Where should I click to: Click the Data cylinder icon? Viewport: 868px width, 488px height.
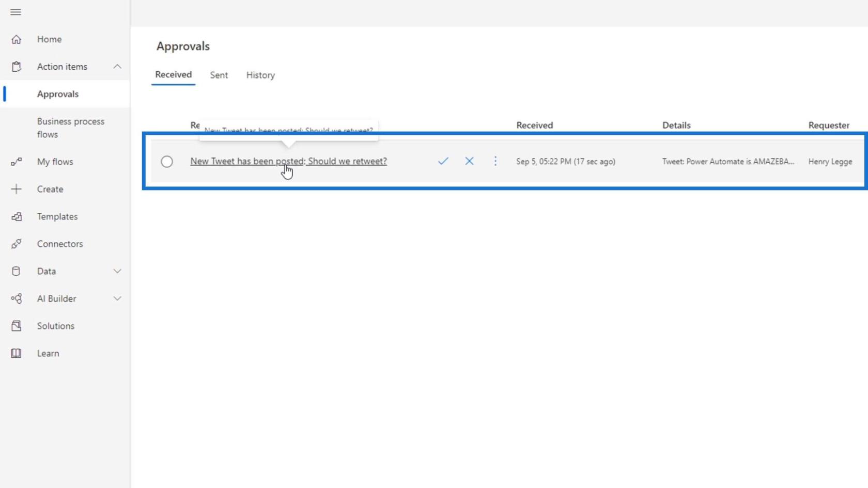[16, 271]
